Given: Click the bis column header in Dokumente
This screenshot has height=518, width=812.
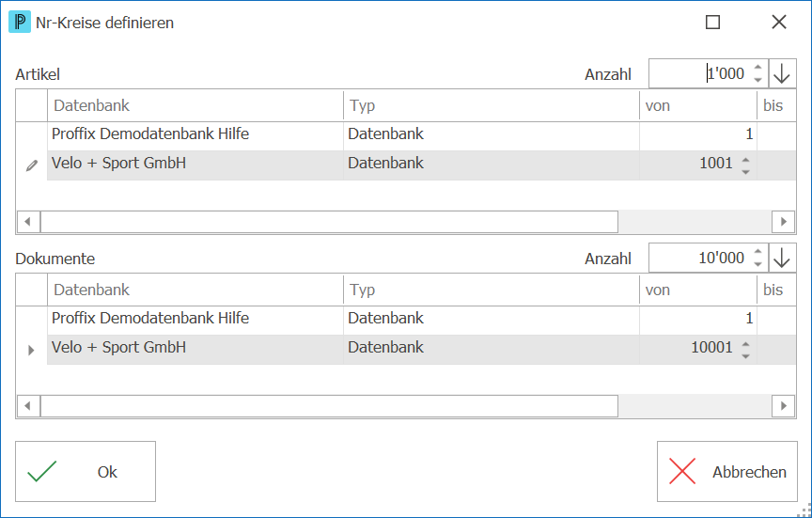Looking at the screenshot, I should [776, 290].
